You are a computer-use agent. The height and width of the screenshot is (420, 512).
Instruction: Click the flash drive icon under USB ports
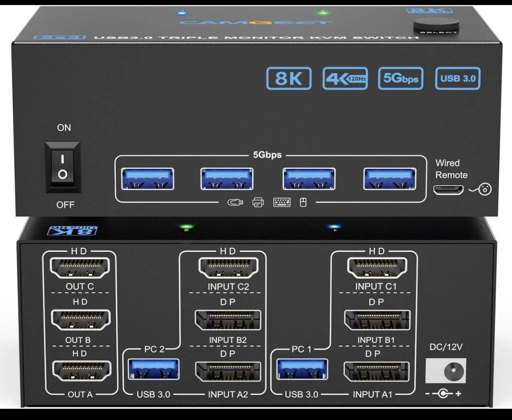coord(235,202)
